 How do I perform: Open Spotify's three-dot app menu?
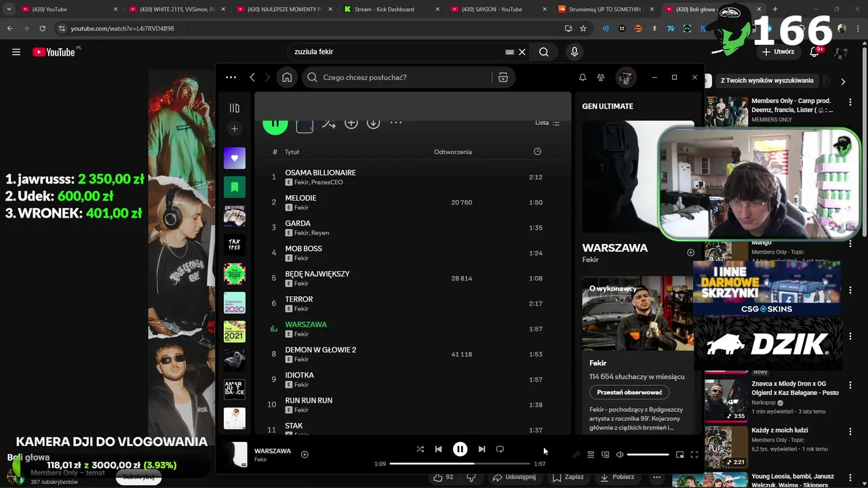tap(231, 77)
